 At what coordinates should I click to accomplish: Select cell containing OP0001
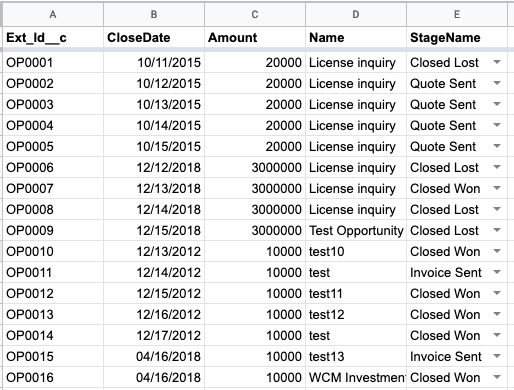pyautogui.click(x=53, y=62)
